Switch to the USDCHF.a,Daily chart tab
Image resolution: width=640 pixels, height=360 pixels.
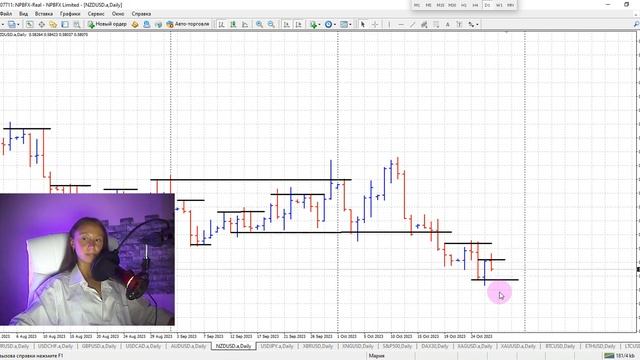(55, 346)
